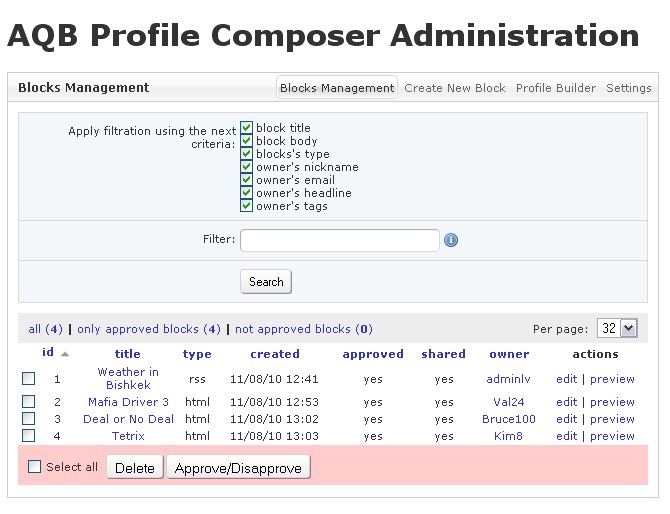Image resolution: width=670 pixels, height=514 pixels.
Task: Sort by the type column header
Action: coord(197,355)
